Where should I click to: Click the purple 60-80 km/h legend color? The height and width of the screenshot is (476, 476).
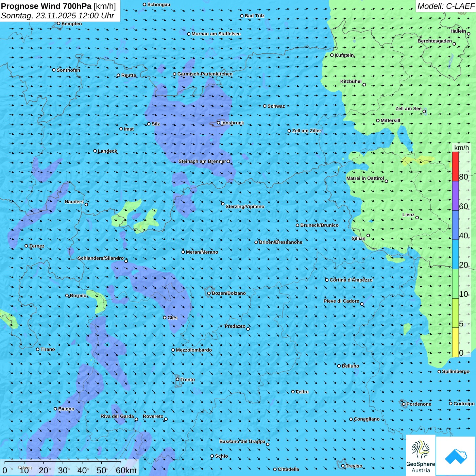pyautogui.click(x=455, y=196)
